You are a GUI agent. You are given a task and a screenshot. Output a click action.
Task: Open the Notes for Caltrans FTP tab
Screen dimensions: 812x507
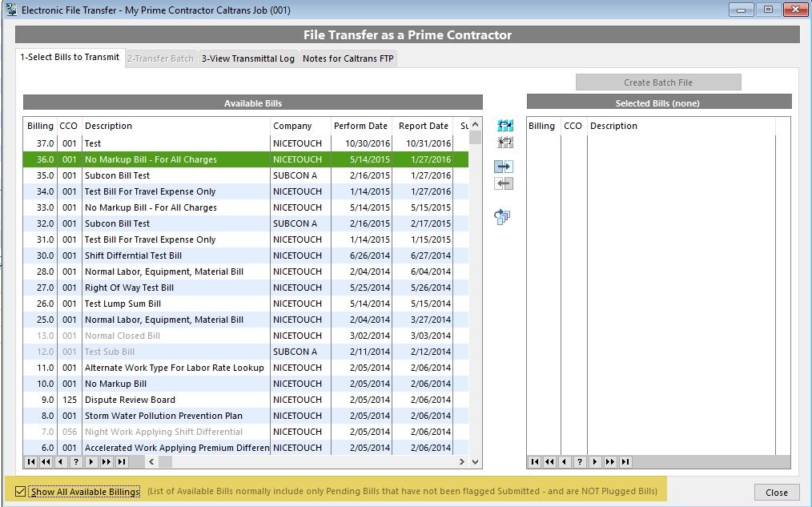[x=348, y=58]
